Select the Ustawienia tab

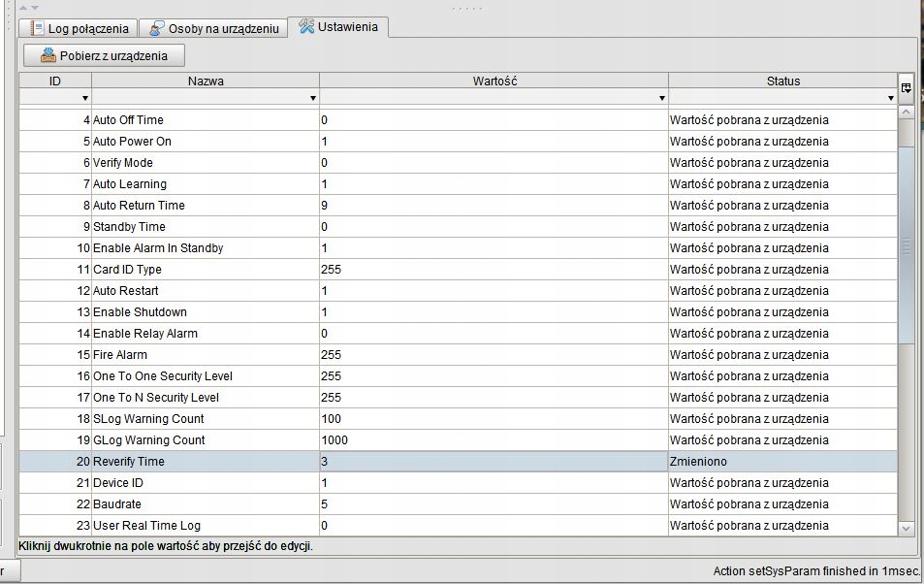(x=340, y=27)
